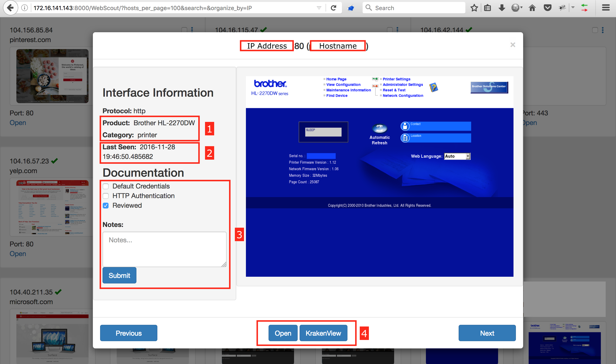Image resolution: width=616 pixels, height=364 pixels.
Task: Go to the Next interface
Action: 487,333
